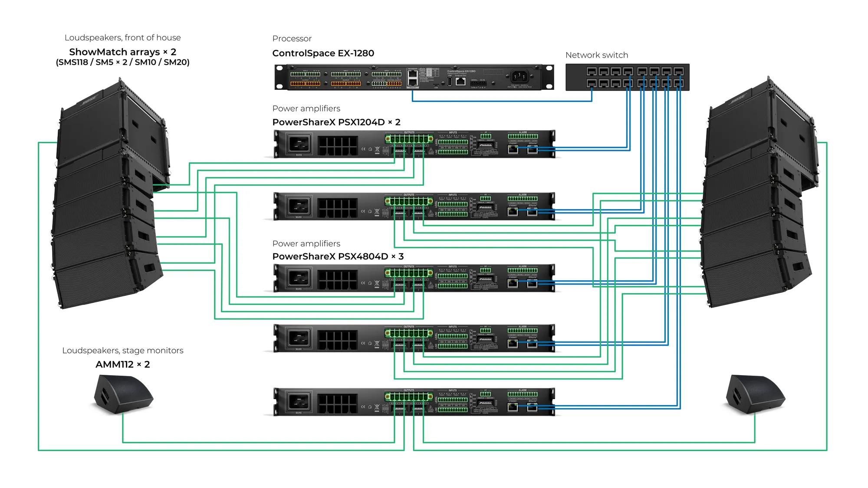Click the 'Network switch' label

point(596,55)
